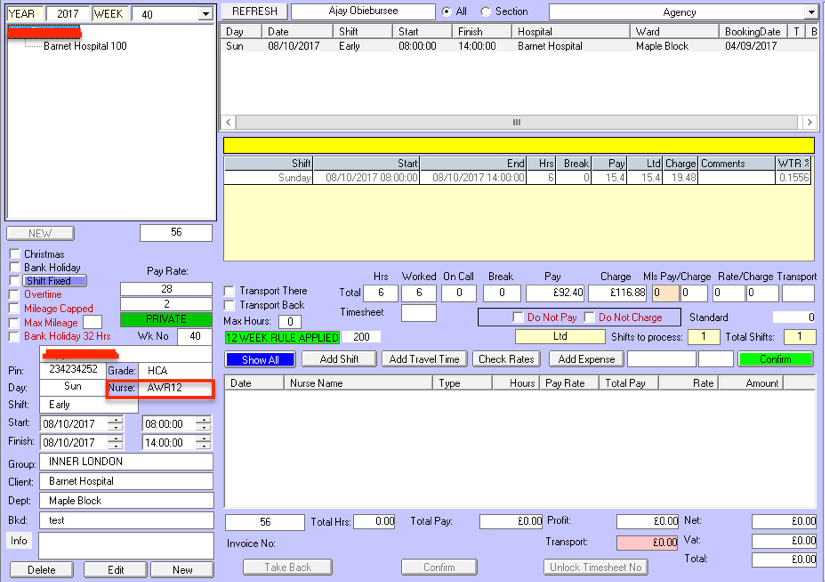Select the Section radio button

pos(486,12)
